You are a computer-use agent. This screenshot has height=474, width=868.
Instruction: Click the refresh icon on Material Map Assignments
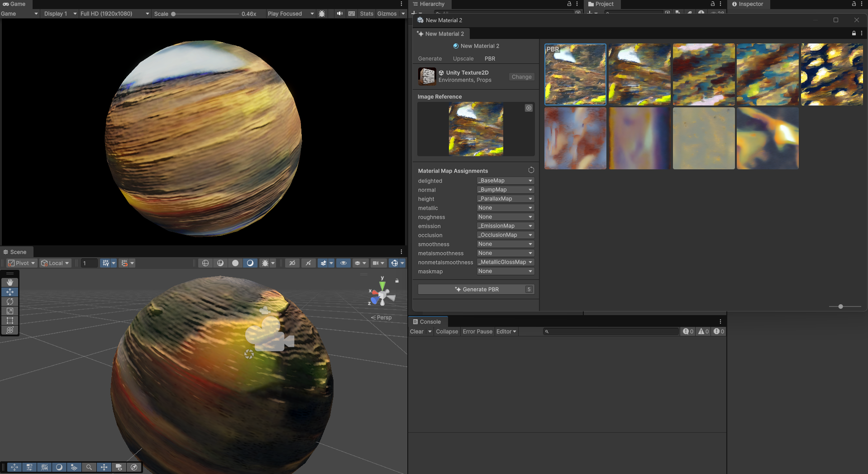[x=531, y=170]
